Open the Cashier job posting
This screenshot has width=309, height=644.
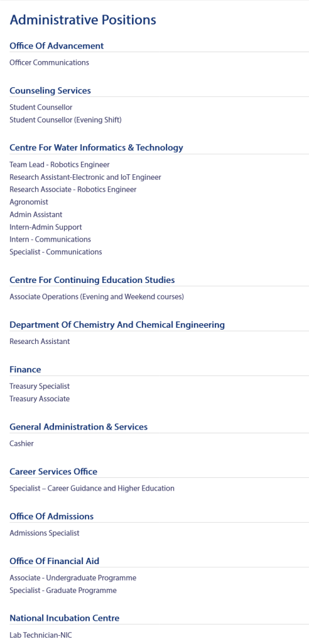(22, 443)
